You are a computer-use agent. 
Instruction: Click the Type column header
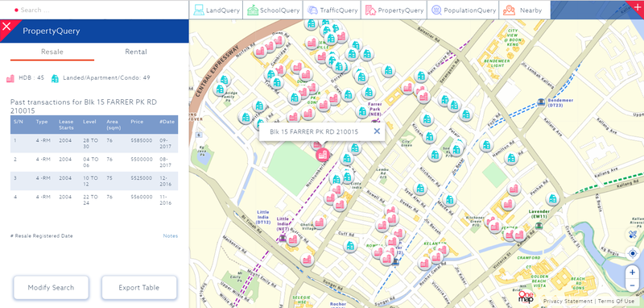(42, 122)
